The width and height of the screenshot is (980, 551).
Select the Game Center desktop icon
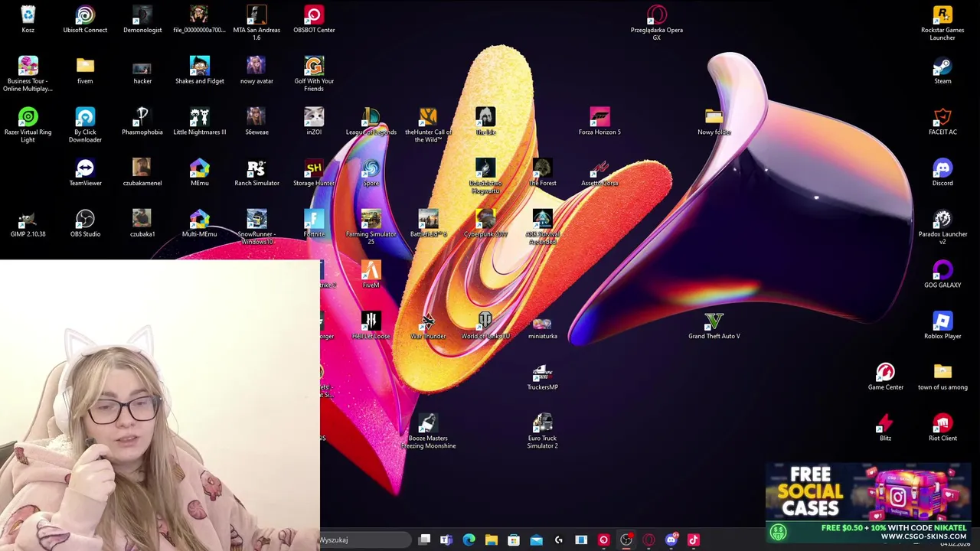tap(885, 377)
